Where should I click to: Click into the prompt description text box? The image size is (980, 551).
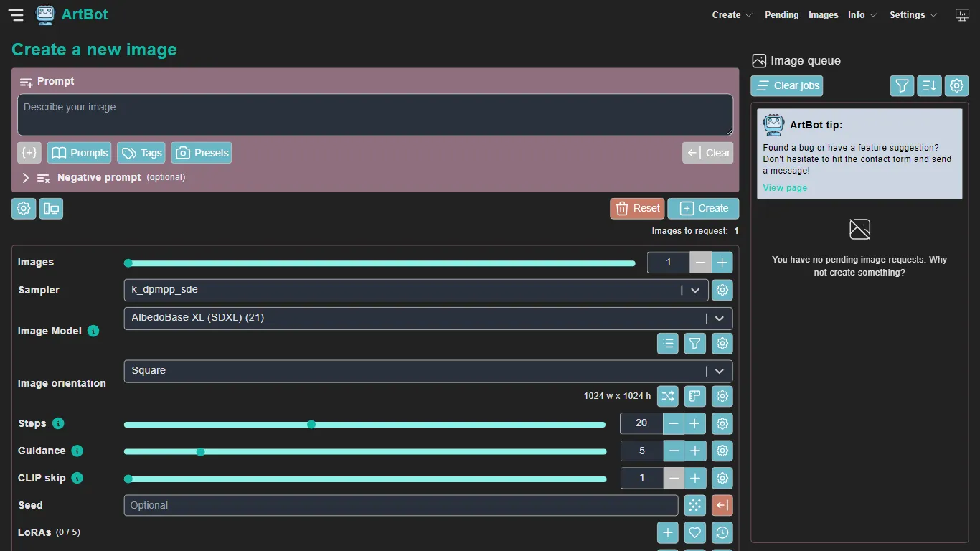374,115
